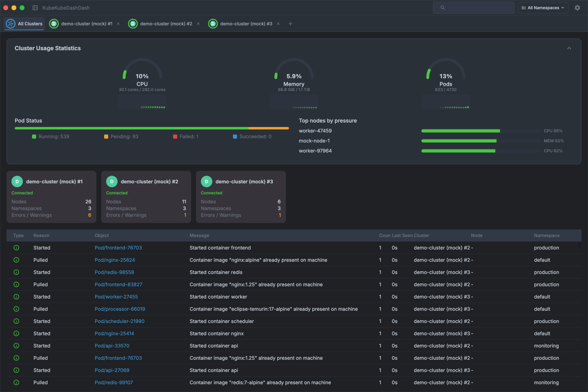Image resolution: width=588 pixels, height=392 pixels.
Task: Click info icon for Pod/processor-66019 event
Action: (16, 309)
